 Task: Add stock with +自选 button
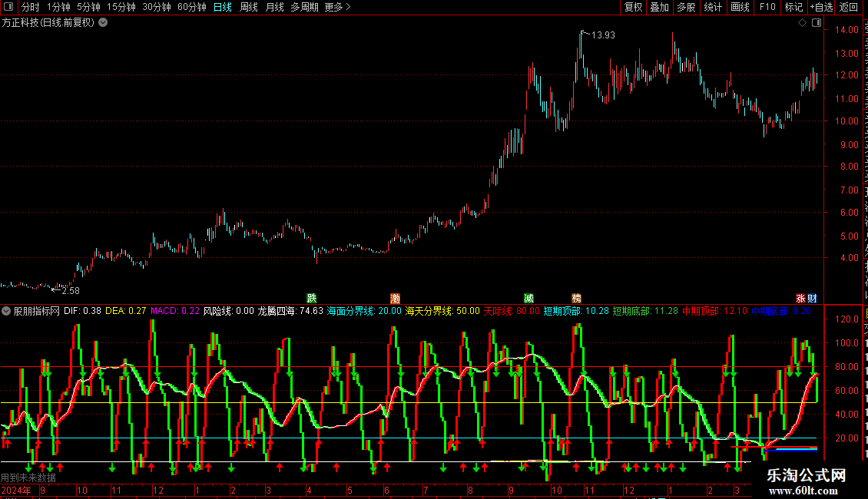coord(821,7)
